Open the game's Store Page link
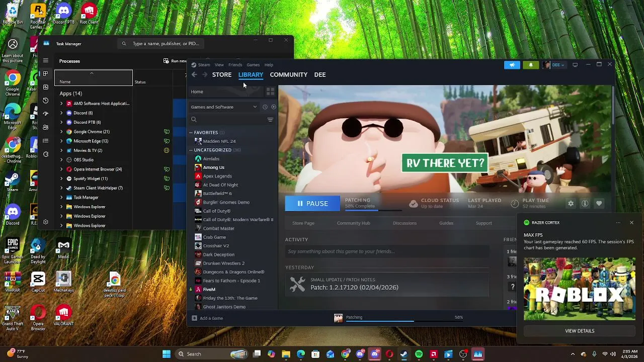 pos(303,223)
